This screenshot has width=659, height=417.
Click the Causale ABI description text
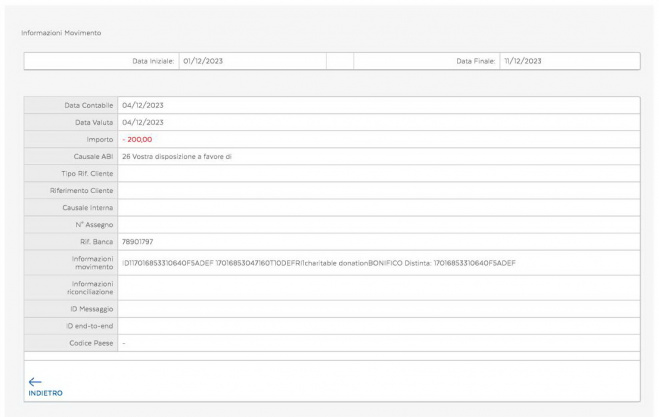pos(177,156)
